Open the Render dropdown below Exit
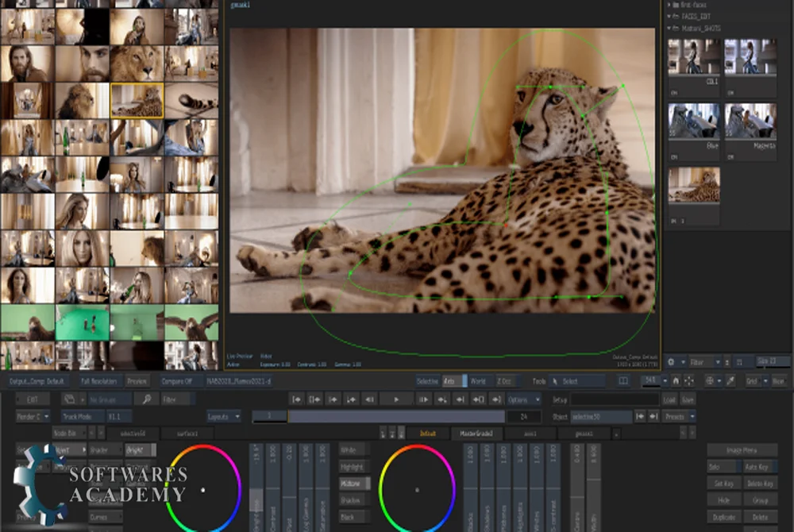This screenshot has height=532, width=794. [33, 417]
